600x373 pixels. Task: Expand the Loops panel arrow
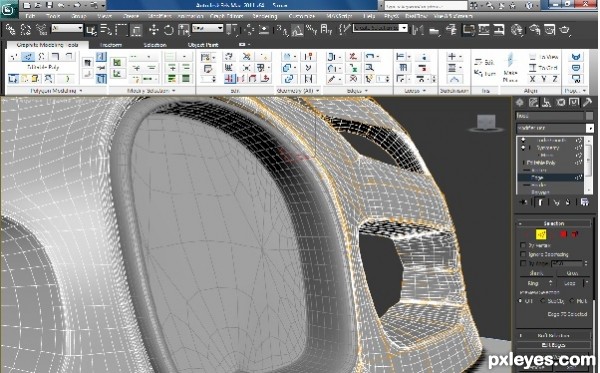point(424,91)
